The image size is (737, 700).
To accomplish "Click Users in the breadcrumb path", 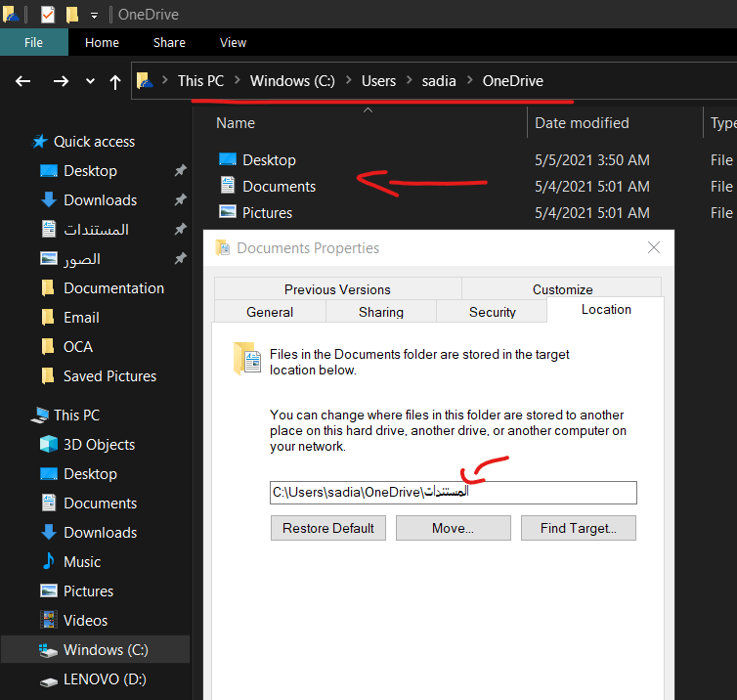I will [x=378, y=81].
